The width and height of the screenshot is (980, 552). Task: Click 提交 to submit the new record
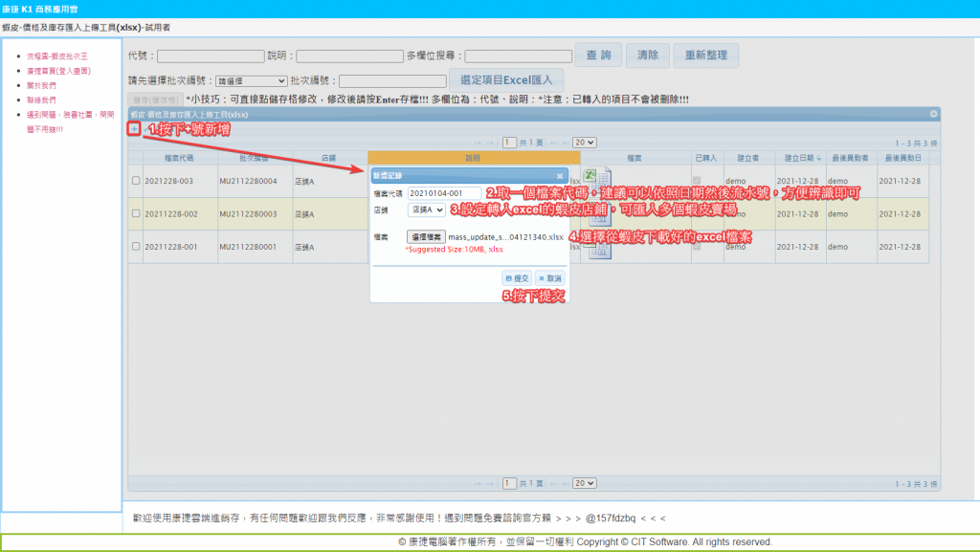tap(515, 278)
